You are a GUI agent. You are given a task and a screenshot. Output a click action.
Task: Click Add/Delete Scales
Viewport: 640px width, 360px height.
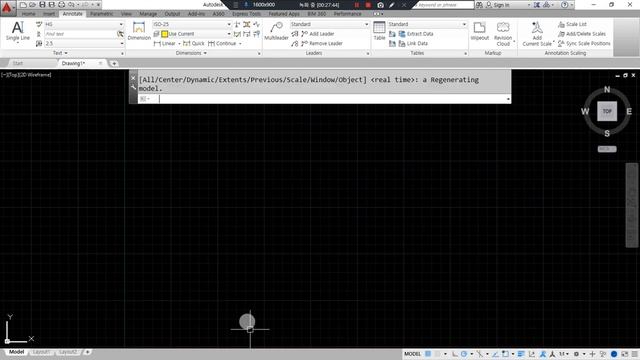click(x=582, y=34)
